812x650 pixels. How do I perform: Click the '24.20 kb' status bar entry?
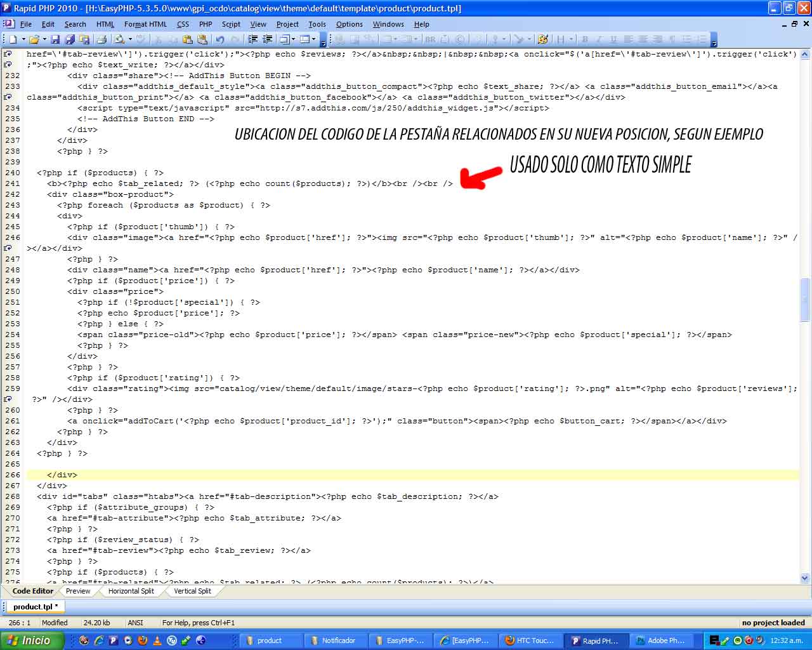(x=96, y=623)
